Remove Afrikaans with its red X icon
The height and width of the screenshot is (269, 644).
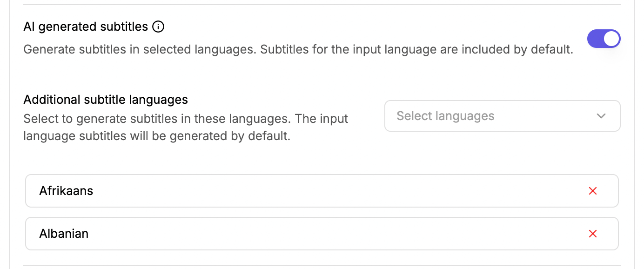(593, 191)
